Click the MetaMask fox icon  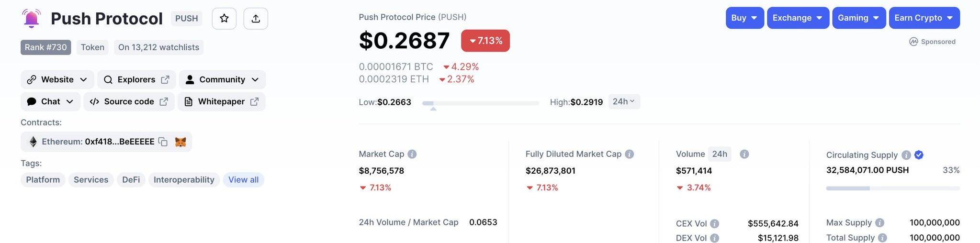click(180, 142)
